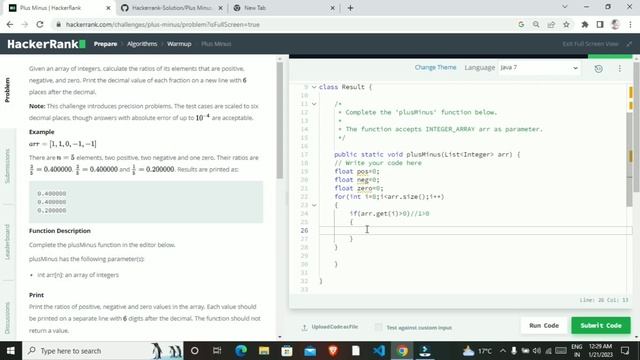Place cursor on editor line 26
Viewport: 640px width, 360px height.
tap(476, 231)
